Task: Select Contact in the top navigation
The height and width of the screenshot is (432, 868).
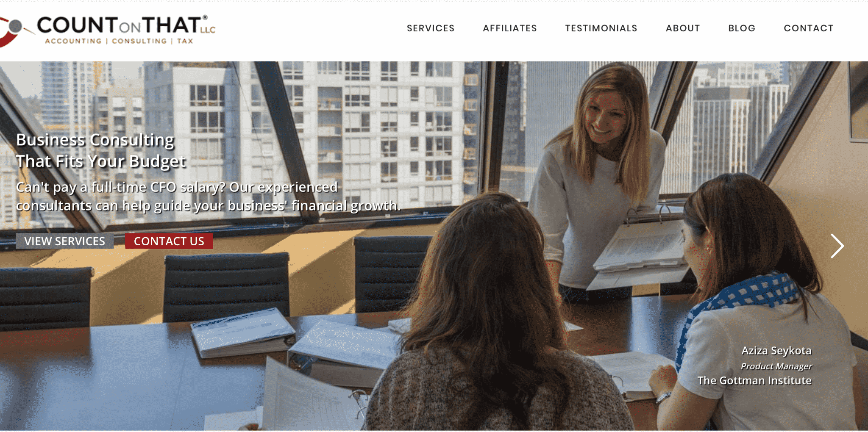Action: [x=809, y=28]
